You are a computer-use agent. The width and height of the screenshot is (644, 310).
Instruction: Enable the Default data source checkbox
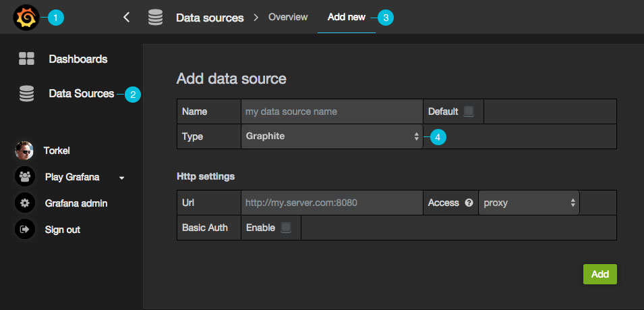[469, 111]
